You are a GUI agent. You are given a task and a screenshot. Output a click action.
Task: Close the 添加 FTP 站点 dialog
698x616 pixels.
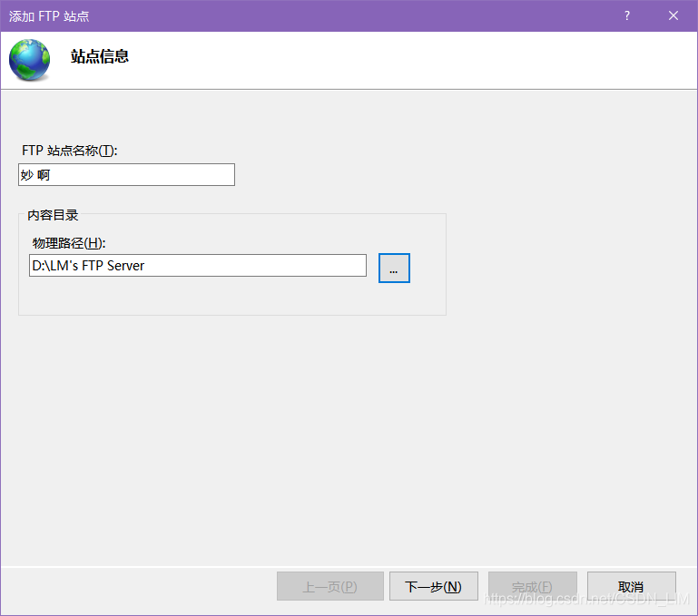(673, 16)
